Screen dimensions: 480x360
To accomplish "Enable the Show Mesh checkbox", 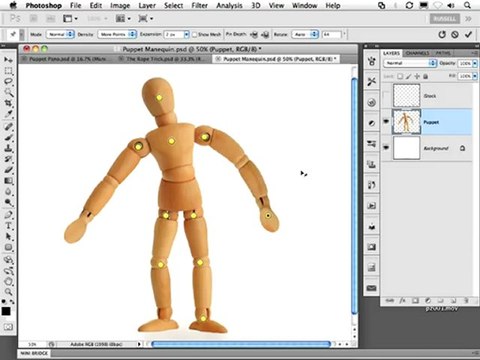I will click(195, 34).
